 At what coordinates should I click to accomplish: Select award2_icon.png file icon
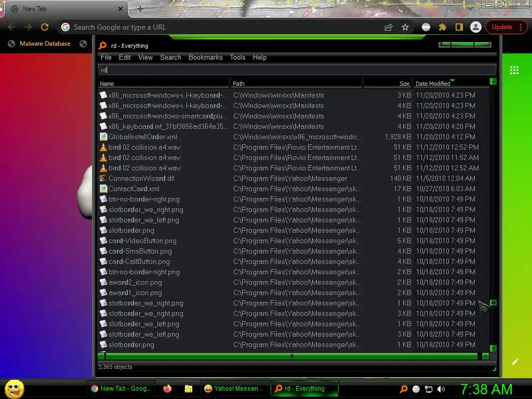click(103, 282)
